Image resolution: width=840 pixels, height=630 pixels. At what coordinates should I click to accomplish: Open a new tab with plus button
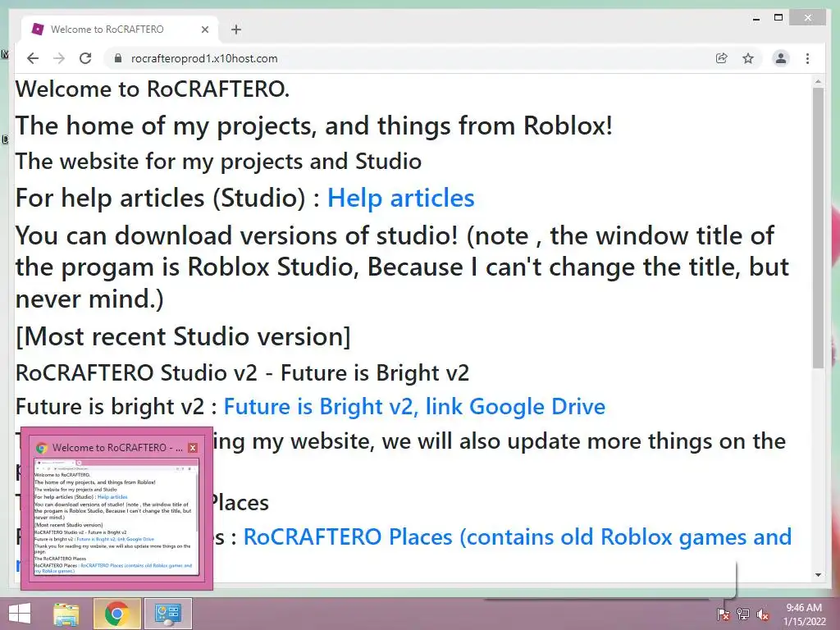click(x=236, y=30)
